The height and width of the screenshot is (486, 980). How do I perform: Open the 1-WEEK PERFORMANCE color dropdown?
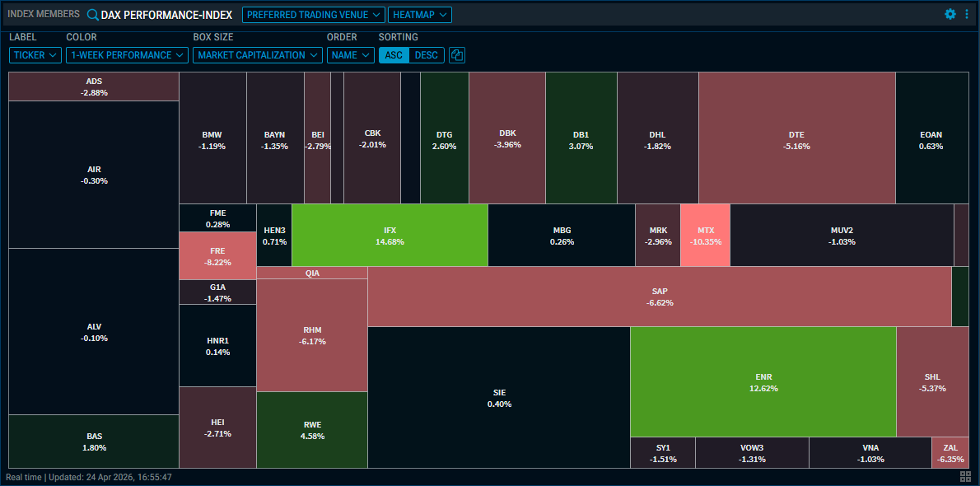(x=126, y=55)
